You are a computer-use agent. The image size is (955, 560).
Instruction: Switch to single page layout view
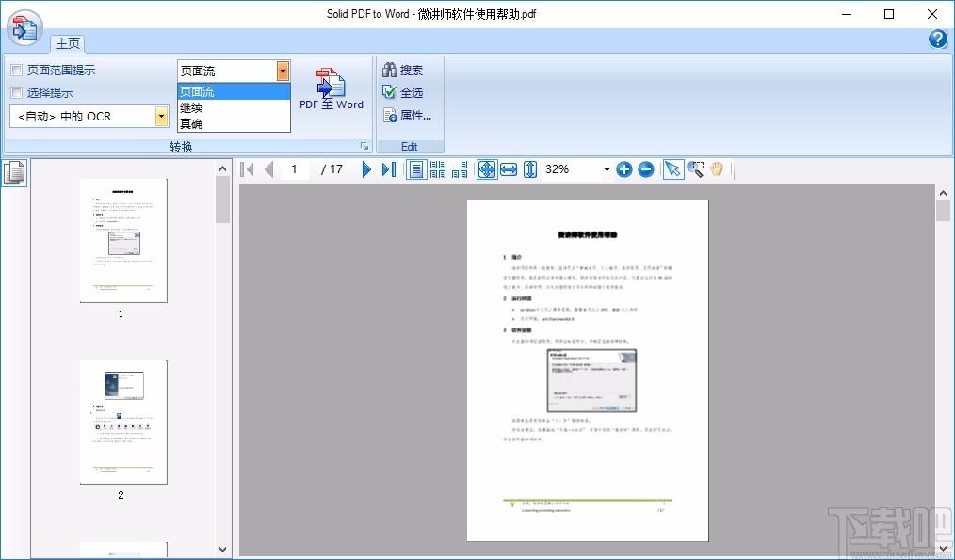click(416, 169)
